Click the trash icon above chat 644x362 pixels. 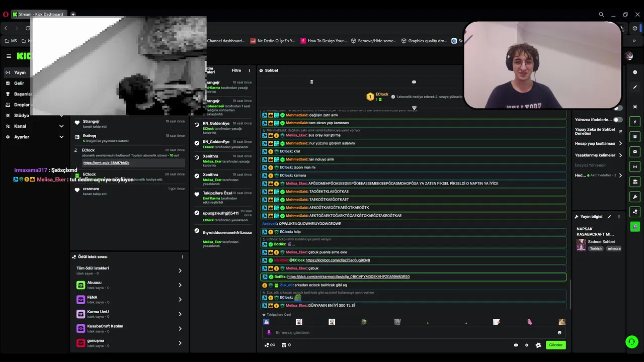(311, 82)
